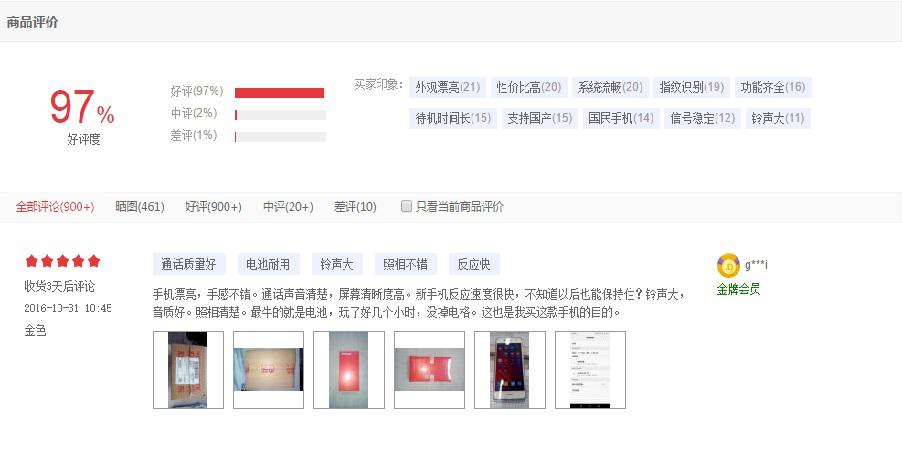Filter by 国民手机(14) tag
Image resolution: width=902 pixels, height=460 pixels.
621,118
